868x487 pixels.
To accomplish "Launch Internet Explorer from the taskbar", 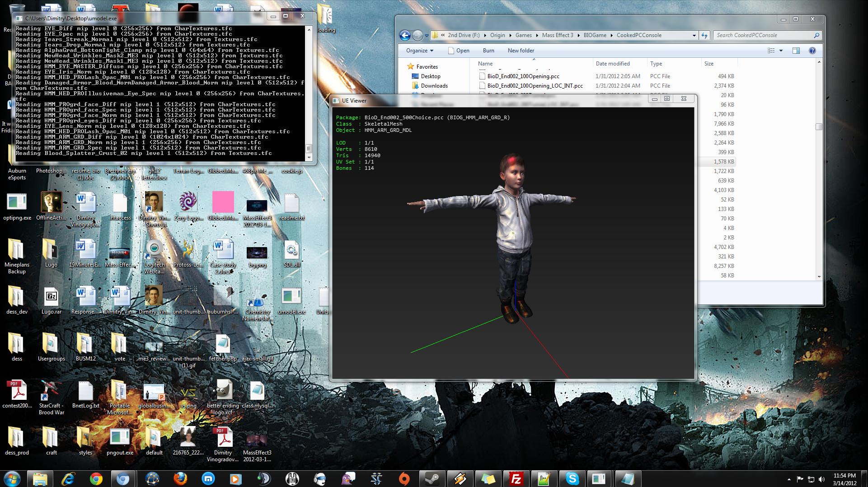I will click(x=68, y=479).
